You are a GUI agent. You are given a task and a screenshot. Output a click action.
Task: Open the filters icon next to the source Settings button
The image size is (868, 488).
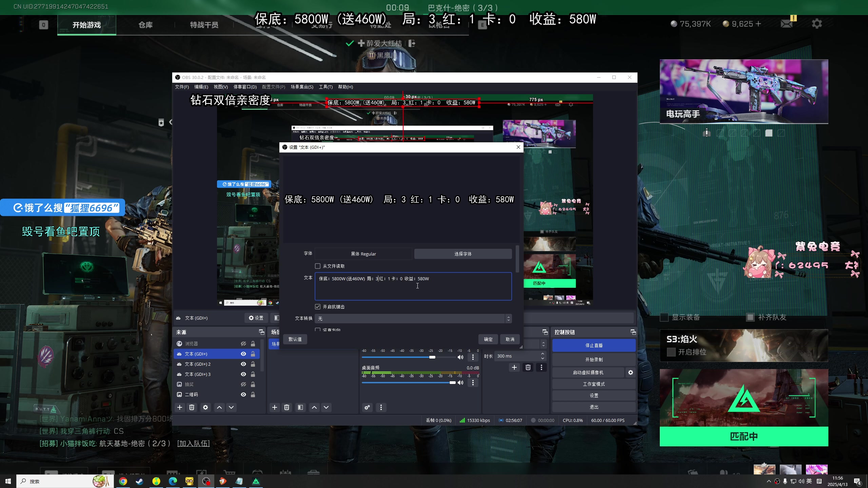pos(277,318)
